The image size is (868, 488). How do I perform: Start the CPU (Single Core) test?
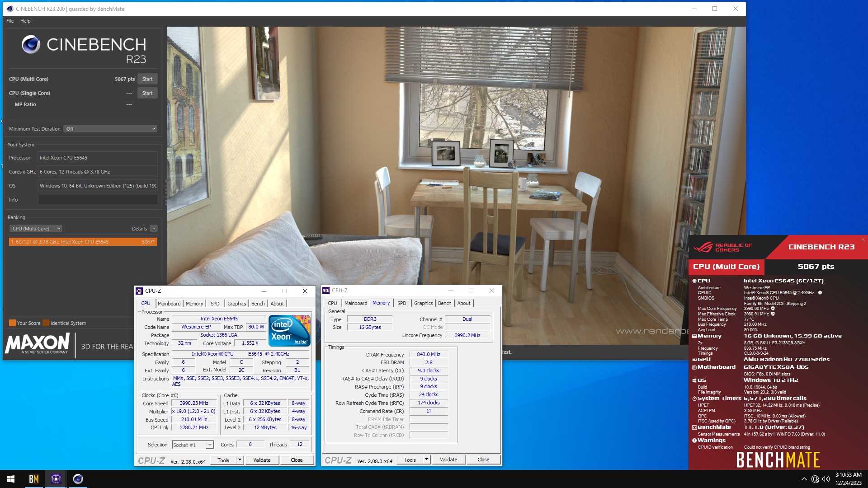coord(147,93)
